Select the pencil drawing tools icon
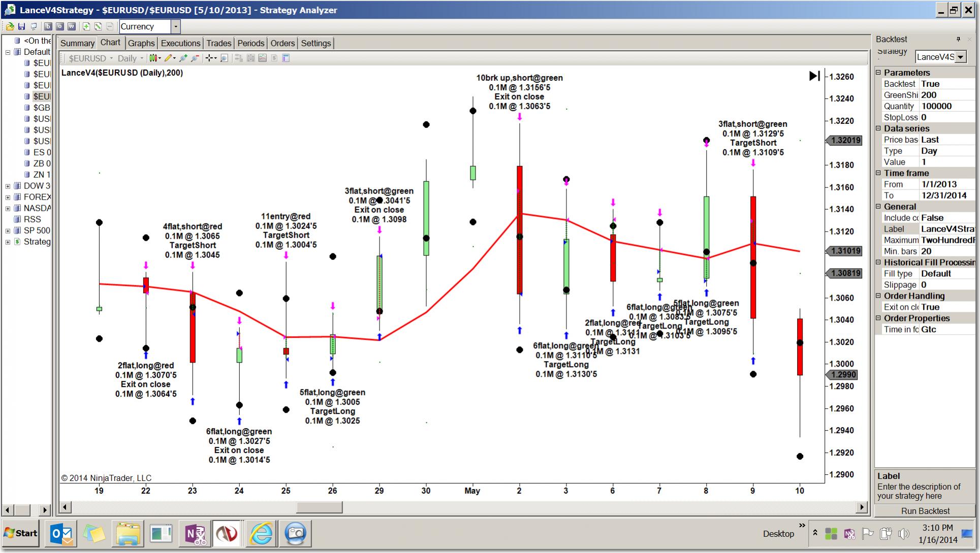Image resolution: width=980 pixels, height=553 pixels. [x=168, y=58]
